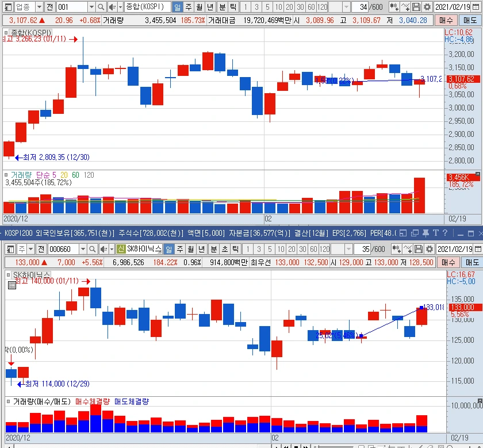Open the search magnifier in the KOSPI window
The height and width of the screenshot is (448, 483).
(101, 7)
